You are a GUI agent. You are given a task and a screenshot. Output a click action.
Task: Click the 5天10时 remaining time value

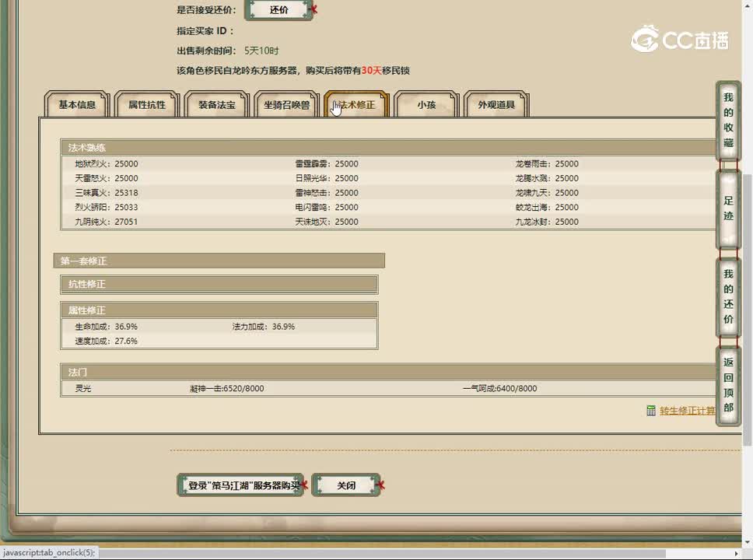point(261,51)
